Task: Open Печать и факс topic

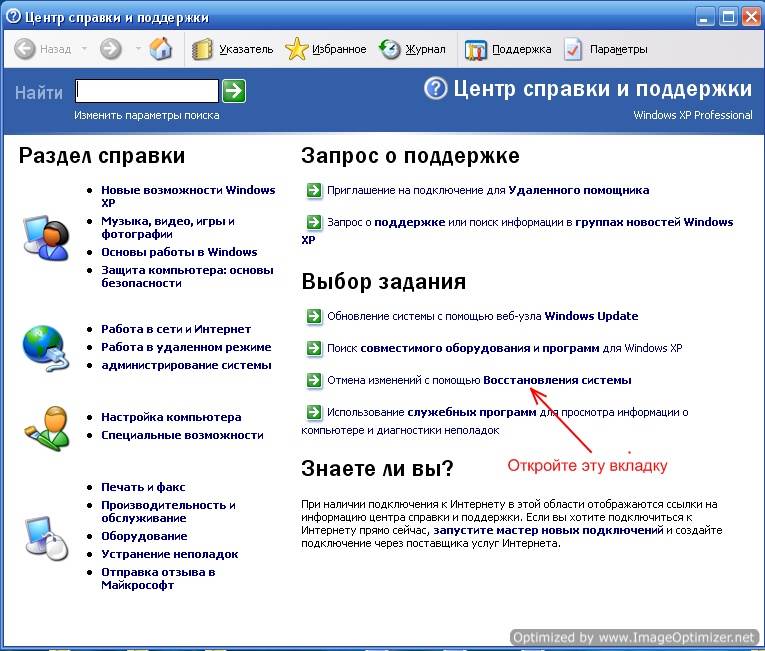Action: point(143,487)
